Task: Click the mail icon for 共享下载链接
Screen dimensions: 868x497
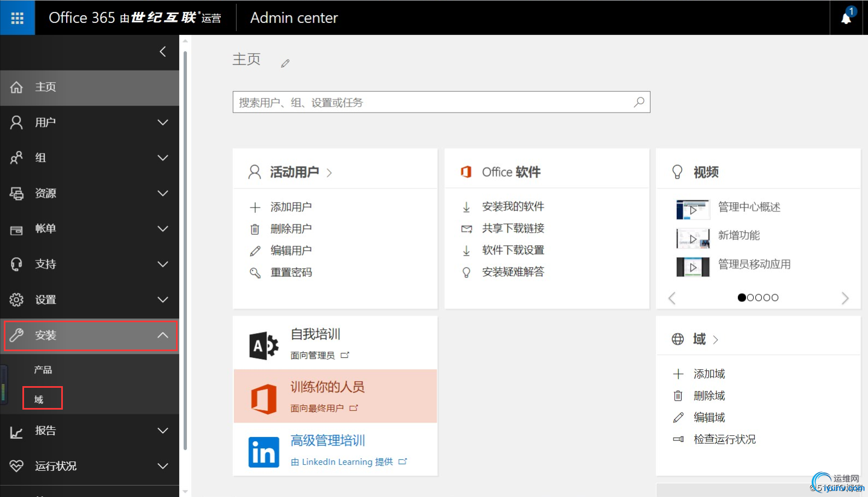Action: click(466, 229)
